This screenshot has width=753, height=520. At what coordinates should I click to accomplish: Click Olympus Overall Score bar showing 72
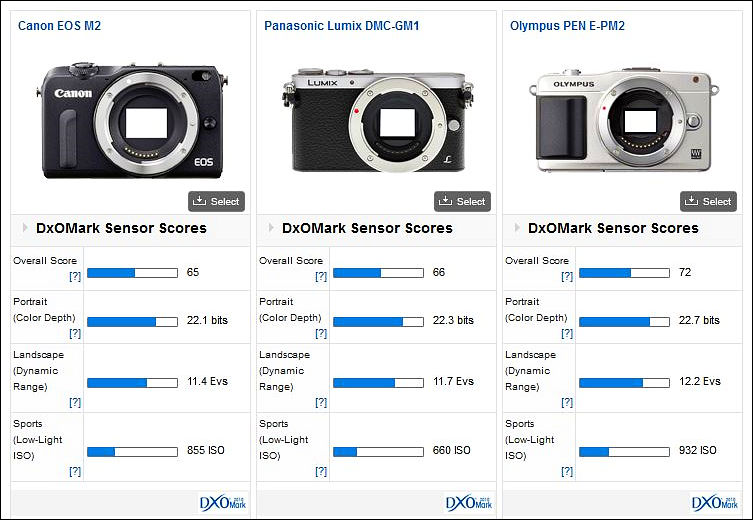(624, 273)
